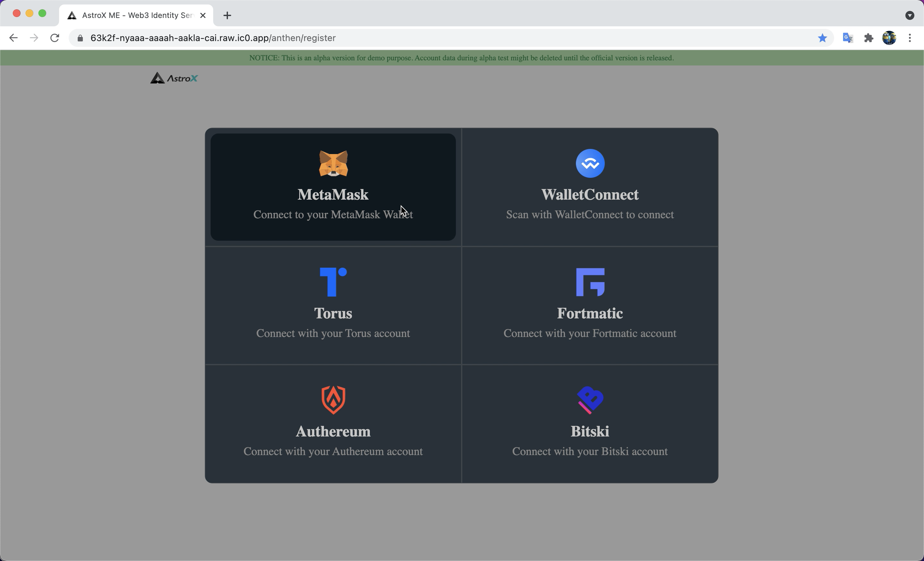The height and width of the screenshot is (561, 924).
Task: Reload the page
Action: [55, 38]
